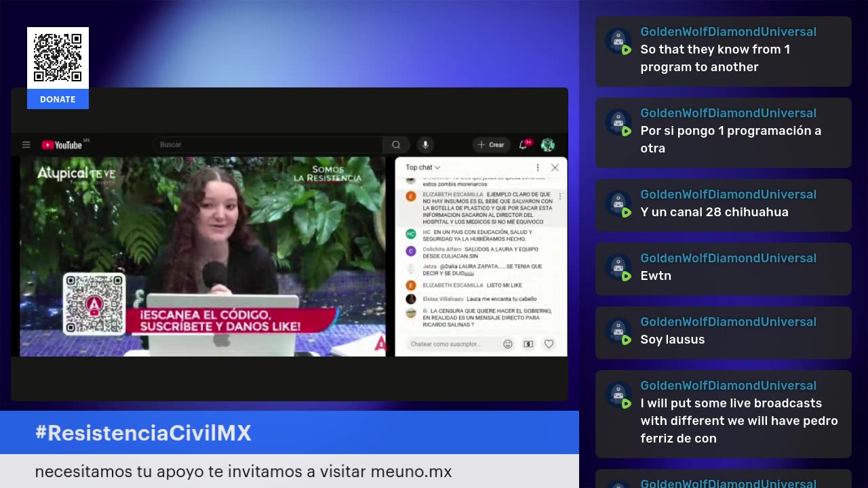Click username above 'Soy lausus'

click(x=728, y=322)
